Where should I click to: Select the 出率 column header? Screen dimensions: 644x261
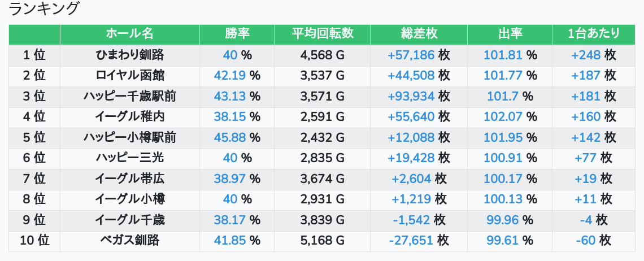[x=510, y=34]
